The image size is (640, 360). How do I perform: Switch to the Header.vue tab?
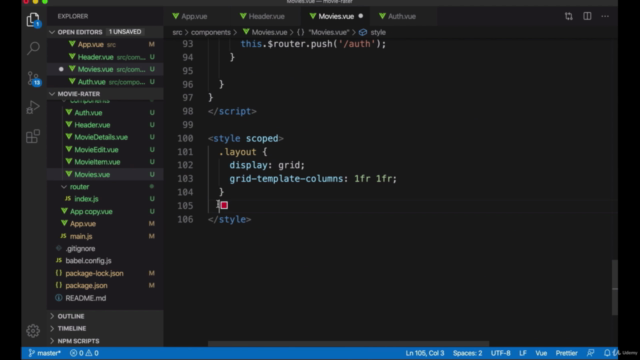[267, 16]
